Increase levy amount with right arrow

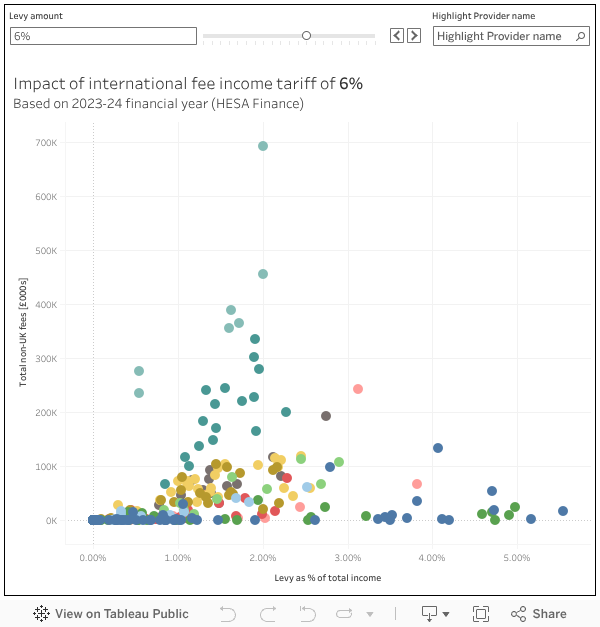point(414,36)
